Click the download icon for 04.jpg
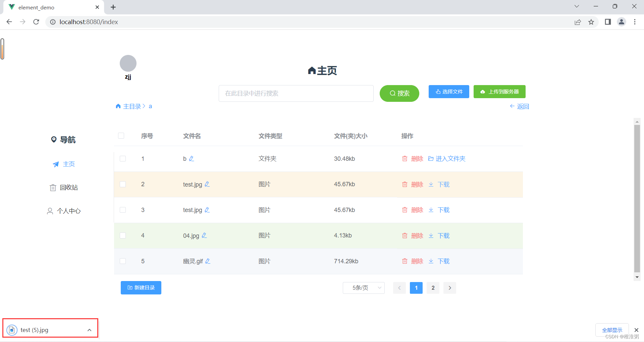This screenshot has width=644, height=342. (x=431, y=235)
